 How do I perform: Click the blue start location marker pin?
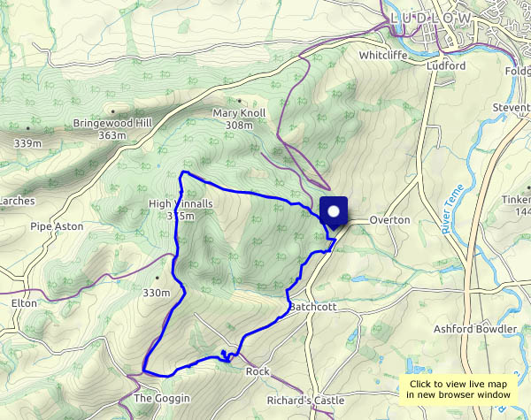tap(334, 213)
